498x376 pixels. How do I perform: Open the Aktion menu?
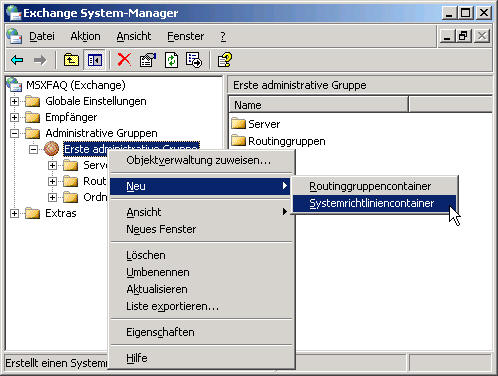(85, 36)
